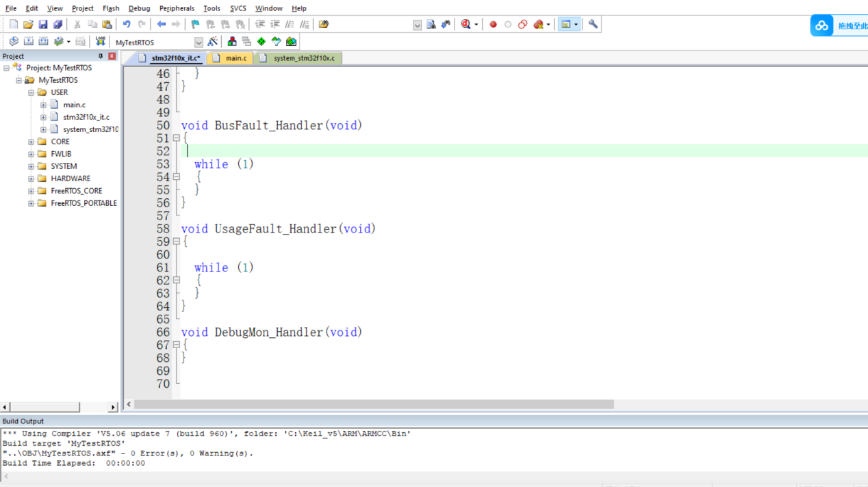
Task: Open the Debug menu
Action: pos(139,8)
